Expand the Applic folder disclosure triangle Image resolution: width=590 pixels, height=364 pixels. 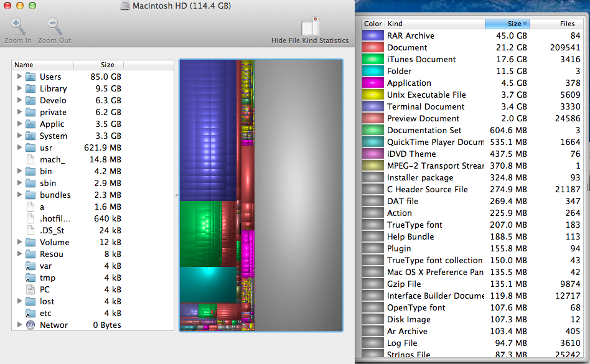coord(19,124)
